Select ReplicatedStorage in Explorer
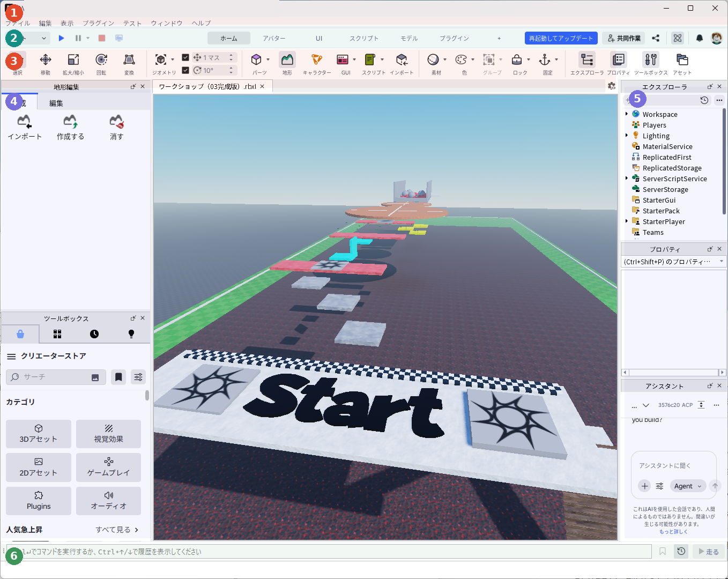This screenshot has height=579, width=728. (672, 168)
